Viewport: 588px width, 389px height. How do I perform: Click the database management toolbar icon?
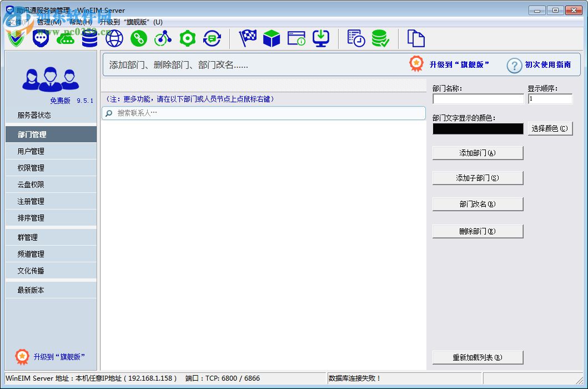89,38
